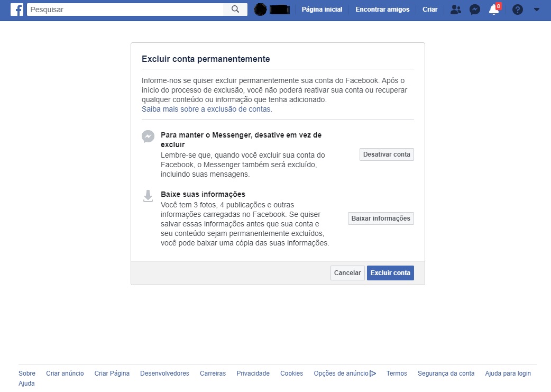
Task: Open the friend requests icon
Action: tap(455, 10)
